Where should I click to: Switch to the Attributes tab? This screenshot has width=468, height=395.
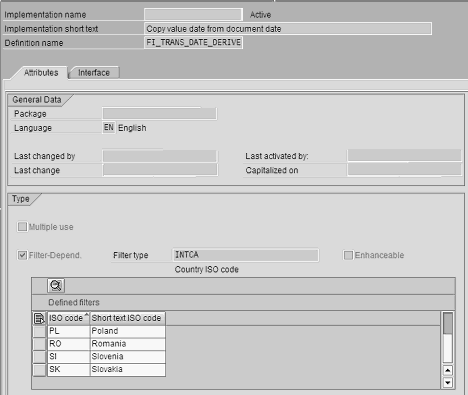pyautogui.click(x=41, y=73)
